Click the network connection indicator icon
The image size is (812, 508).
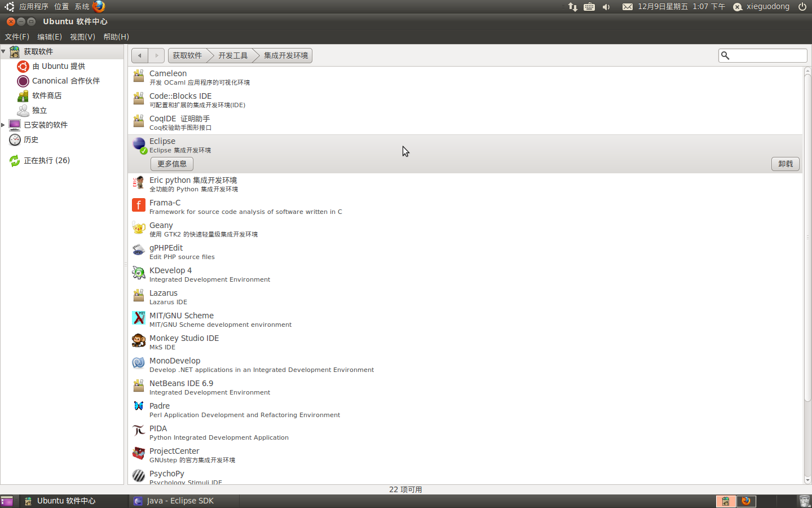573,7
